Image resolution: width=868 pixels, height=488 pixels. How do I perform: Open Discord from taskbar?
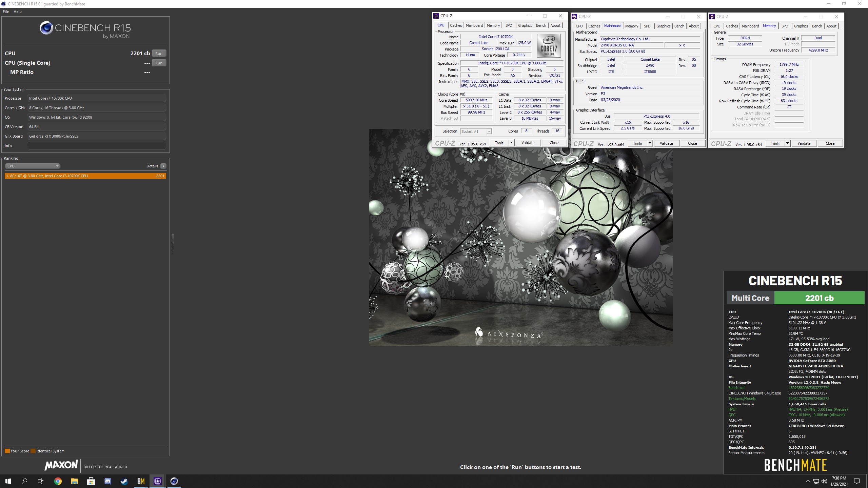tap(107, 481)
